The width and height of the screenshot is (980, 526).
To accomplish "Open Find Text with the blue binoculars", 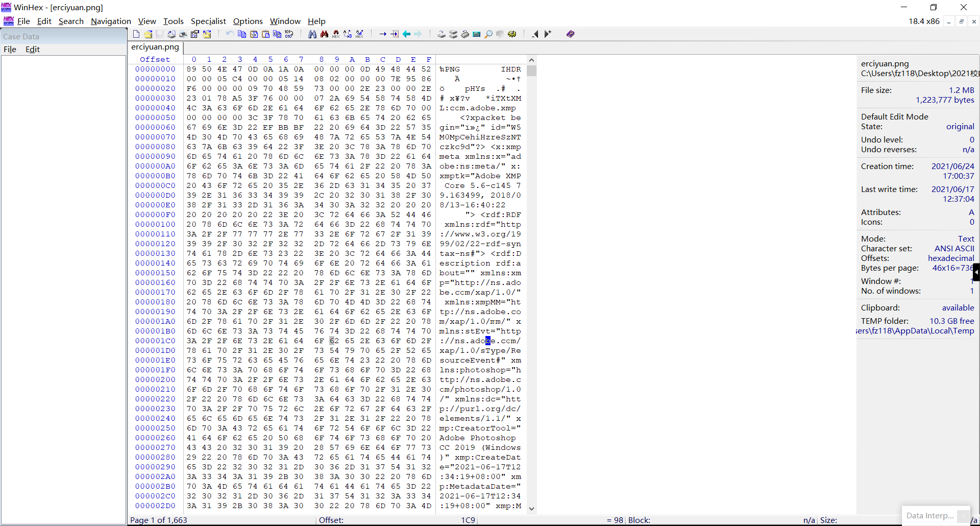I will (312, 34).
